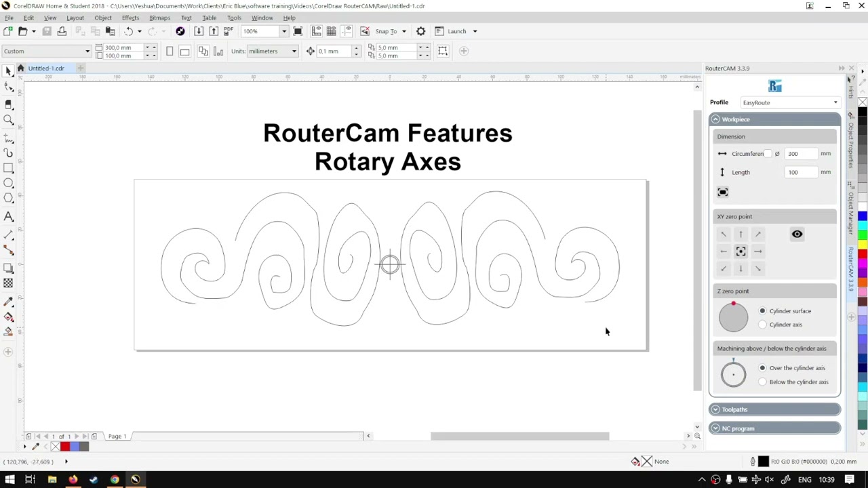The height and width of the screenshot is (488, 868).
Task: Open the Object menu
Action: click(x=103, y=18)
